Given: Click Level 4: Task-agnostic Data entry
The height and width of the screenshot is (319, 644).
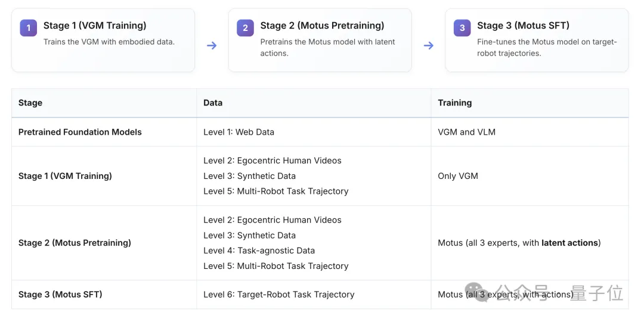Looking at the screenshot, I should point(259,250).
